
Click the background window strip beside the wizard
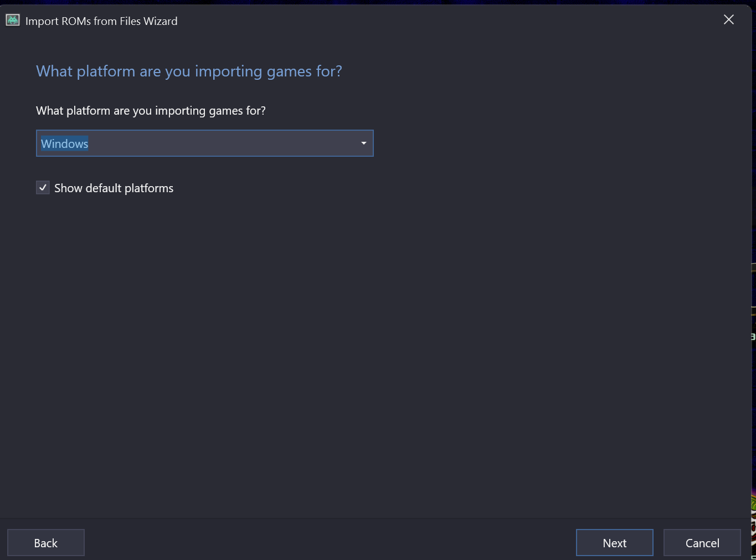[754, 138]
